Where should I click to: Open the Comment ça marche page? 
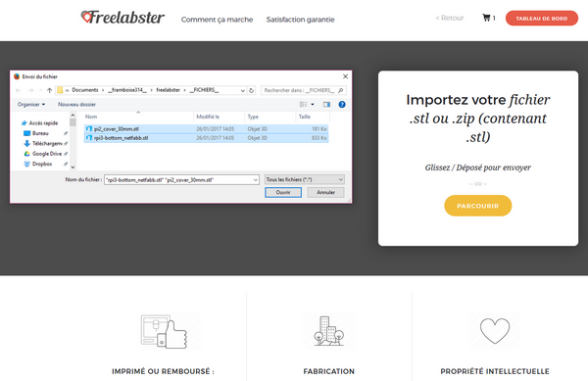[x=218, y=20]
